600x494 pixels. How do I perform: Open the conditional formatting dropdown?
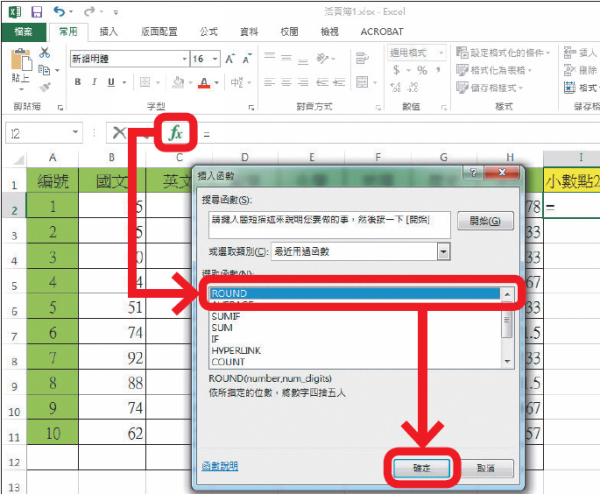click(x=503, y=52)
